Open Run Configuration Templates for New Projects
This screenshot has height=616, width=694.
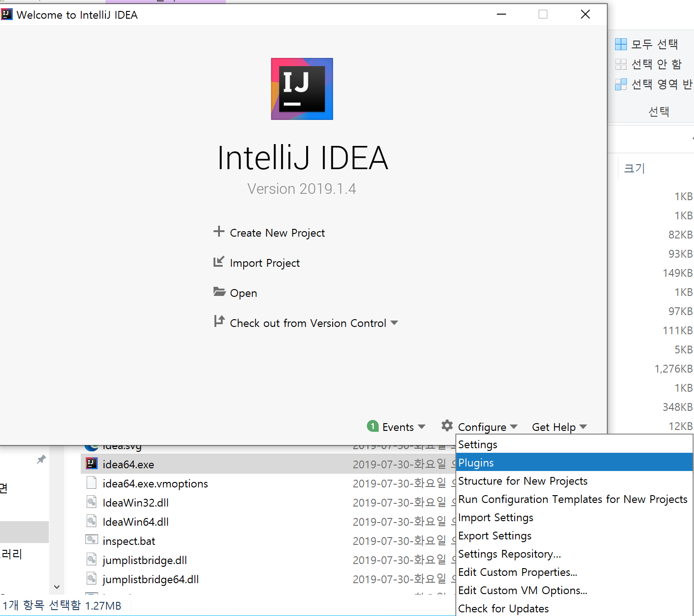pos(574,499)
